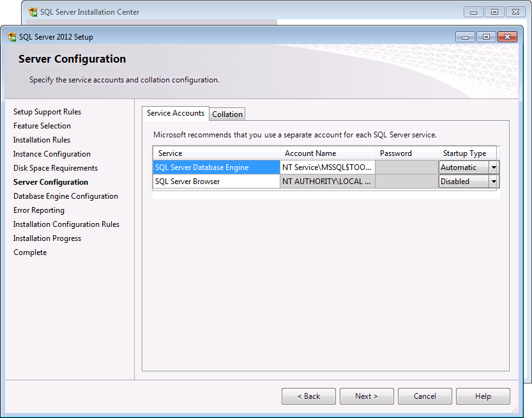Viewport: 532px width, 418px height.
Task: Click the SQL Server Installation Center window icon
Action: (33, 12)
